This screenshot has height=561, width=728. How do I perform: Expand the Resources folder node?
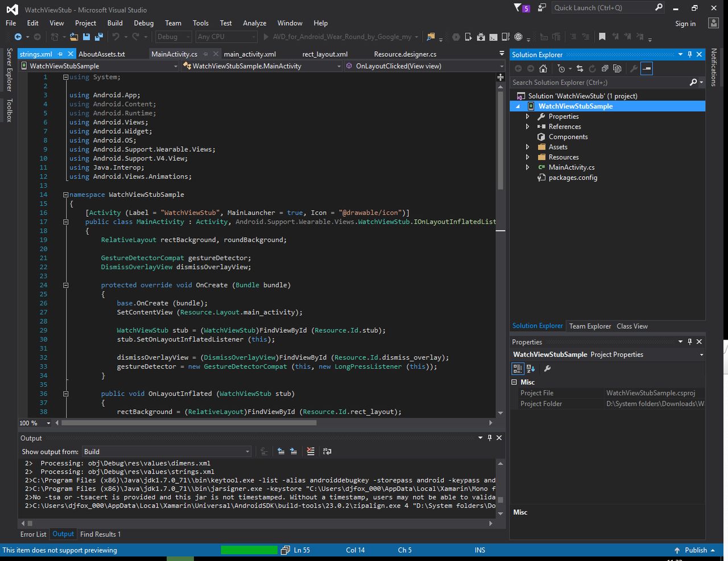(x=527, y=157)
